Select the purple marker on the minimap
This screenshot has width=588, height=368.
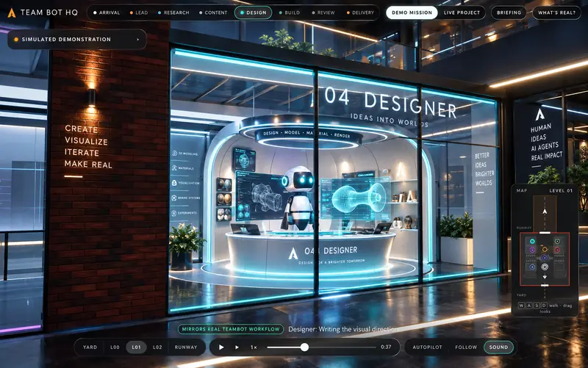click(x=532, y=250)
